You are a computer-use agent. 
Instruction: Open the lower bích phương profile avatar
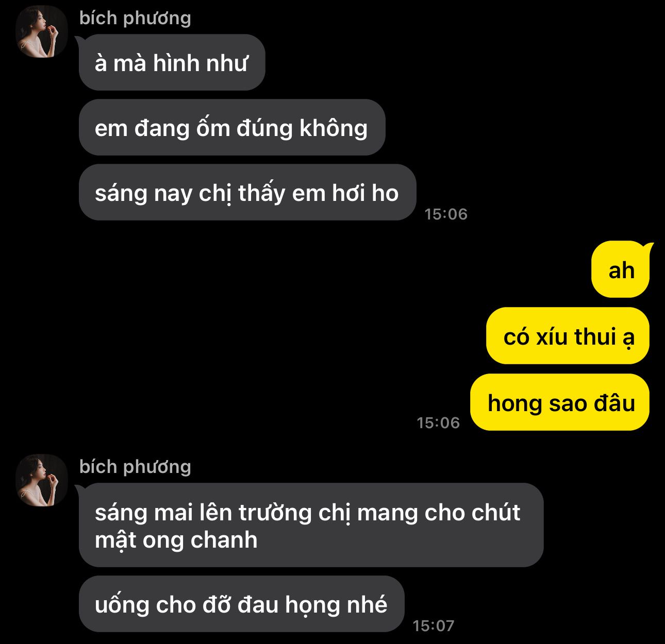42,480
